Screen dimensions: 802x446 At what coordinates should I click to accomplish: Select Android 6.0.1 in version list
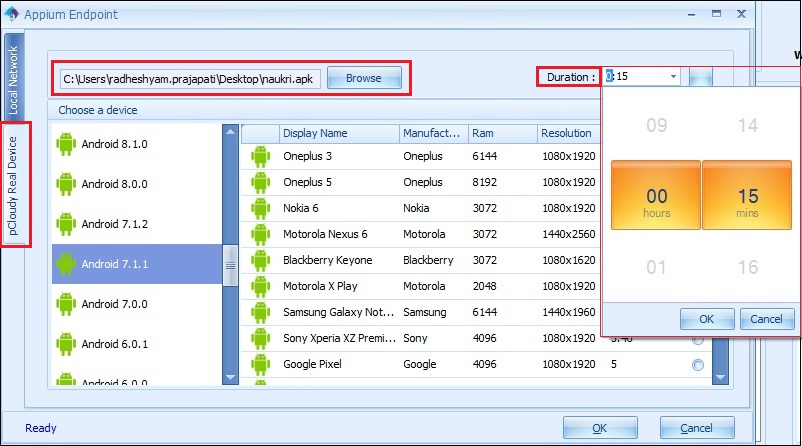click(137, 344)
